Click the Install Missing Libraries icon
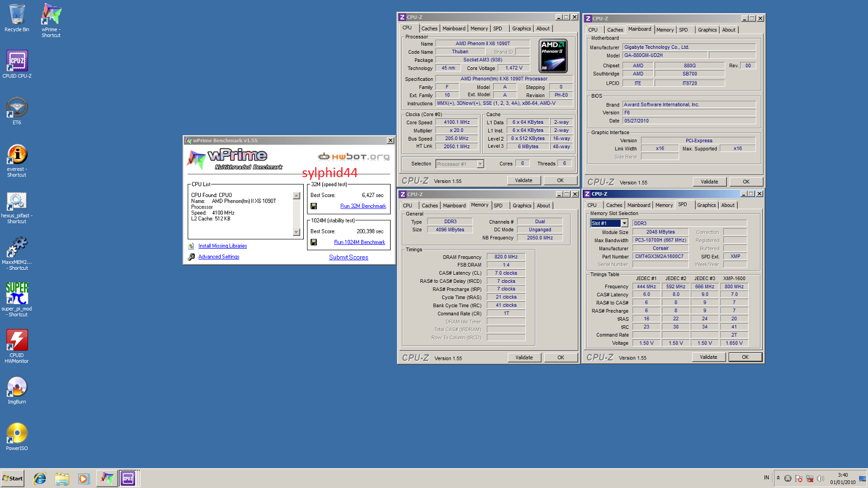 191,246
